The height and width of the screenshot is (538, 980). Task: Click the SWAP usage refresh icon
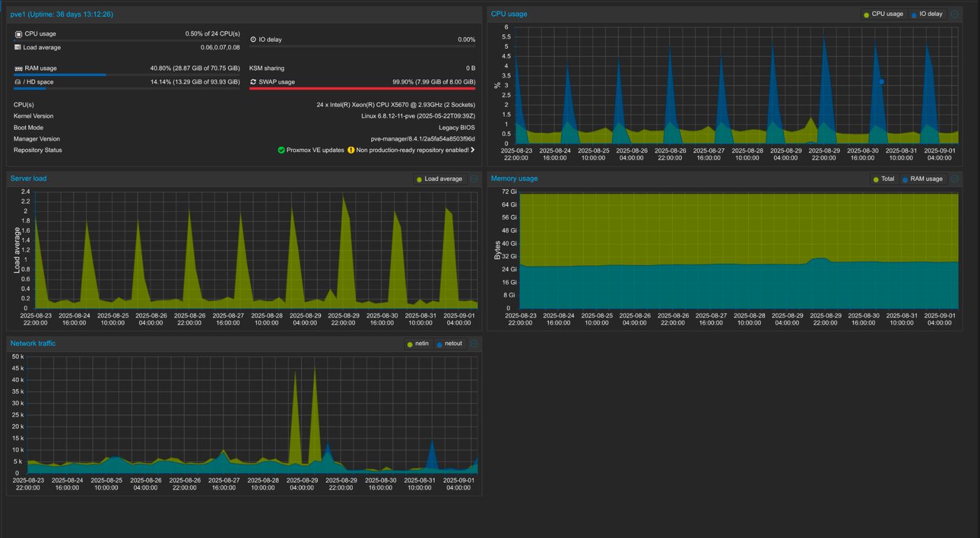pyautogui.click(x=253, y=82)
